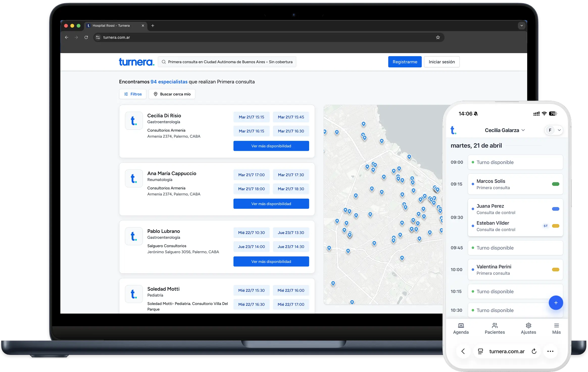Click ST badge on Esteban Vilder

click(x=546, y=226)
